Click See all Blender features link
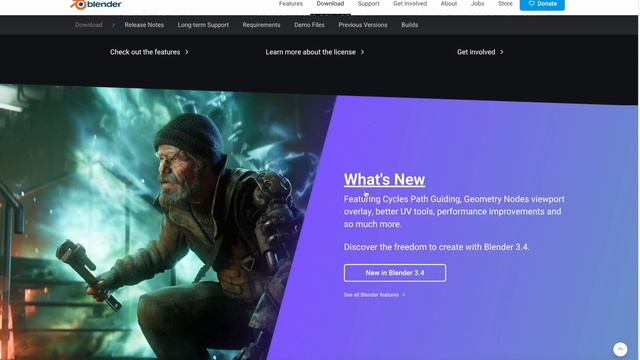Image resolution: width=640 pixels, height=360 pixels. [374, 295]
